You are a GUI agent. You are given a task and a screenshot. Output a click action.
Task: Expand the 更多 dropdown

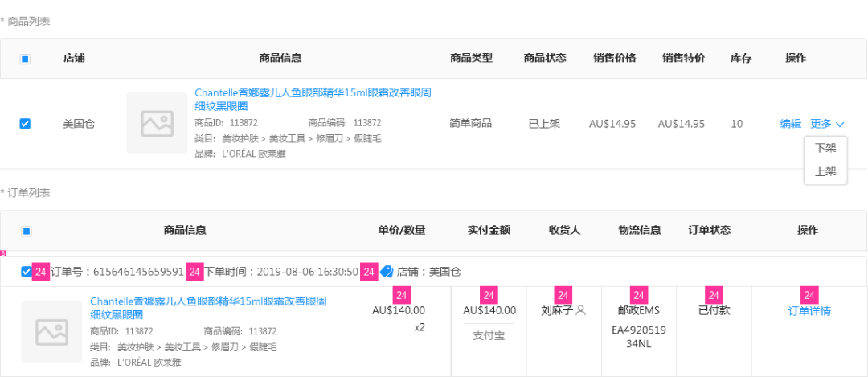[827, 124]
